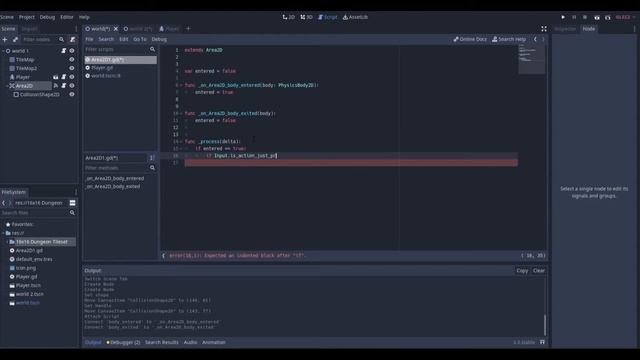This screenshot has width=640, height=360.
Task: Toggle visibility of Player node
Action: [x=72, y=77]
